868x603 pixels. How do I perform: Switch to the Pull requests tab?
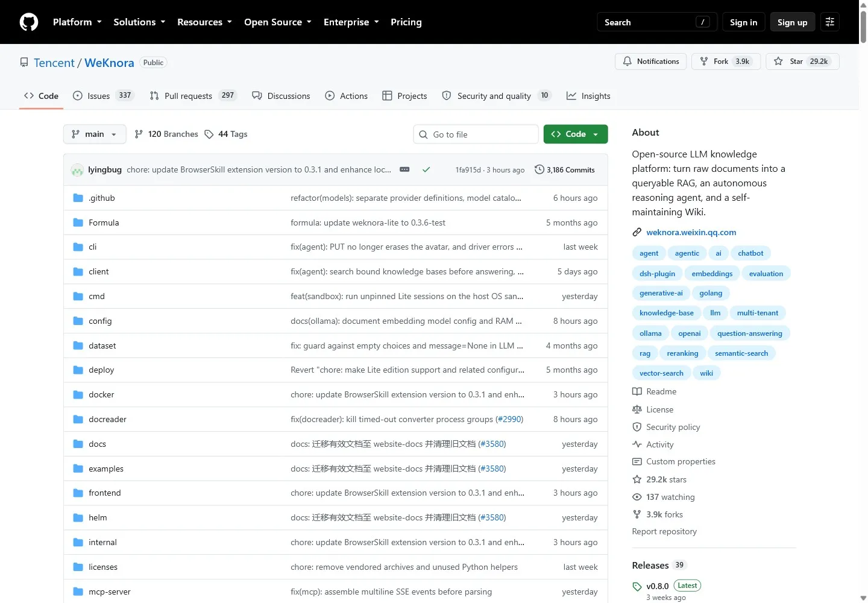tap(193, 96)
